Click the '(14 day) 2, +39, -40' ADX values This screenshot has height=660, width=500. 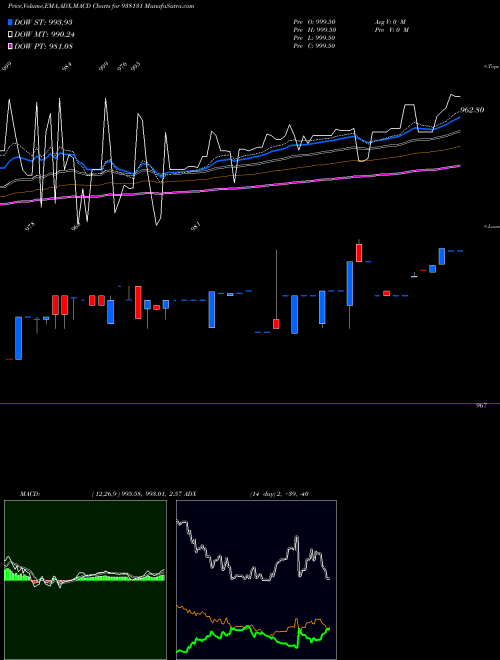tap(279, 494)
